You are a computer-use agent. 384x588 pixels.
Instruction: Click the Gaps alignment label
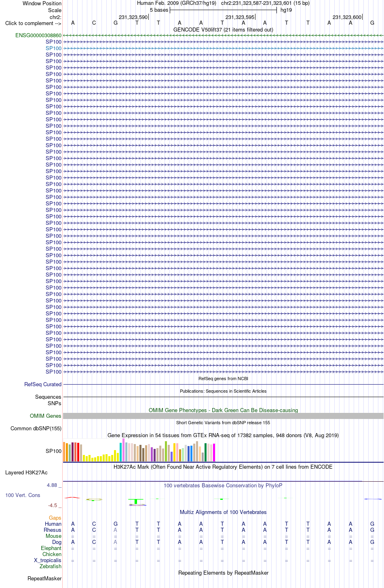point(55,518)
